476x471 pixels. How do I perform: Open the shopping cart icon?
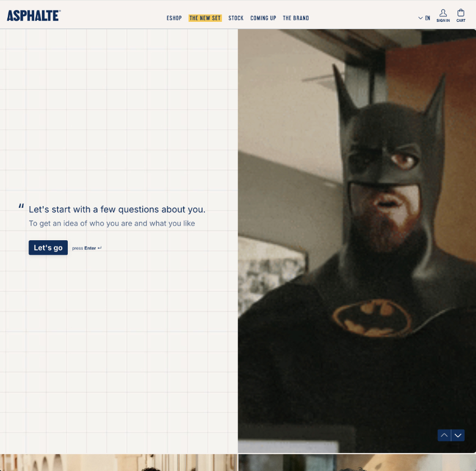point(460,16)
